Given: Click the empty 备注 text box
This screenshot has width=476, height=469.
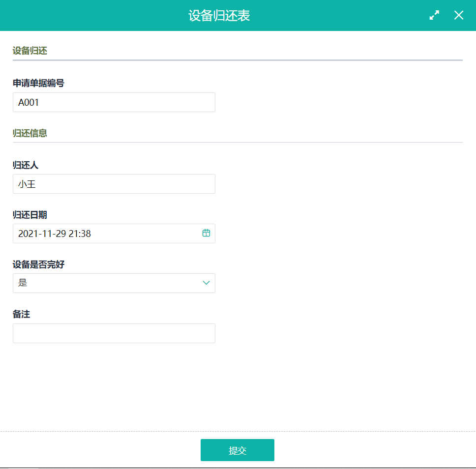Looking at the screenshot, I should click(114, 333).
